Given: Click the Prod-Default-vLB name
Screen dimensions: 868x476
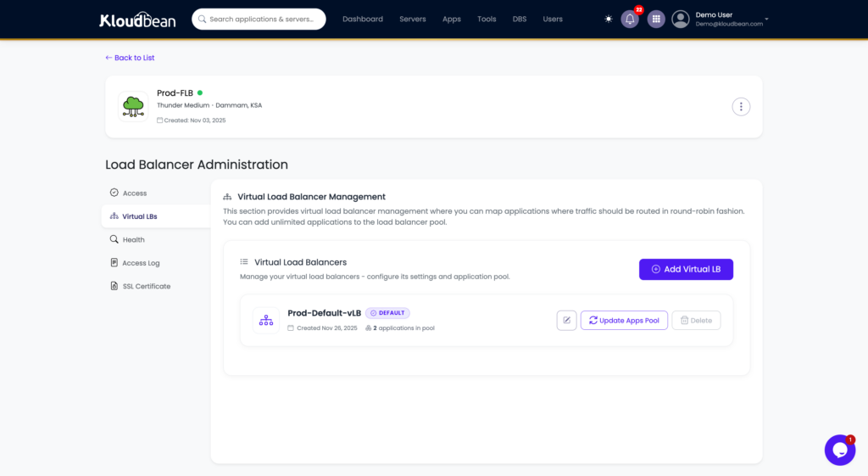Looking at the screenshot, I should coord(325,313).
